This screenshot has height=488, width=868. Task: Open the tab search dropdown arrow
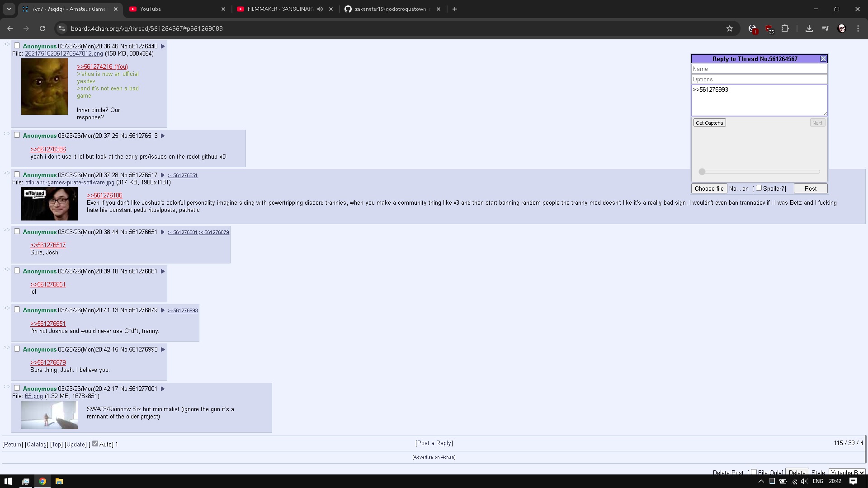(x=9, y=9)
